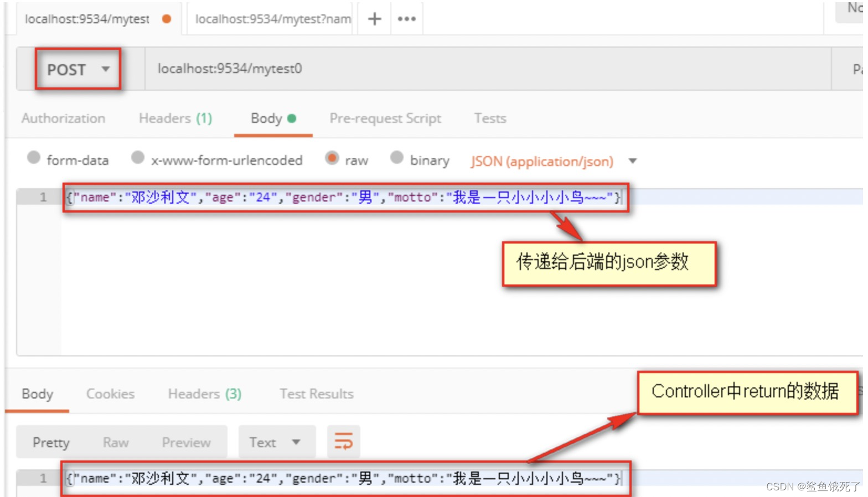
Task: Select the Raw response view
Action: pos(116,442)
